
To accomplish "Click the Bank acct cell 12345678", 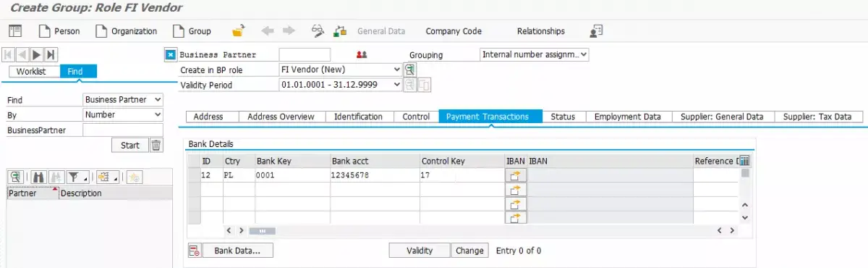I will click(375, 175).
